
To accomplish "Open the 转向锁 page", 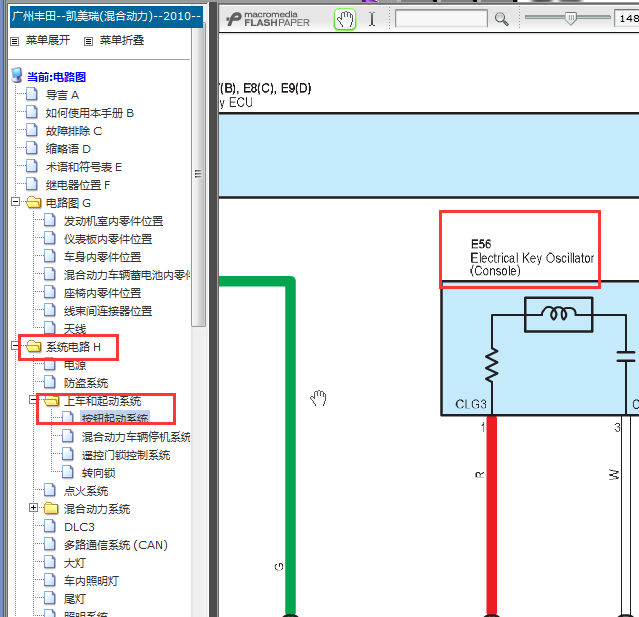I will (x=98, y=473).
